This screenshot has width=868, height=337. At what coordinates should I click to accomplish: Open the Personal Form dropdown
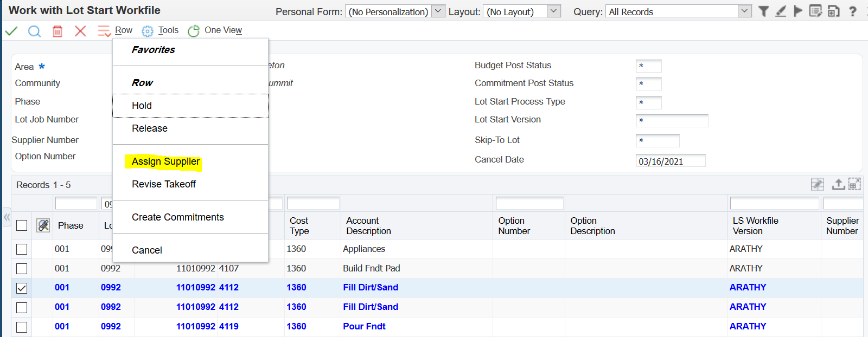[438, 11]
